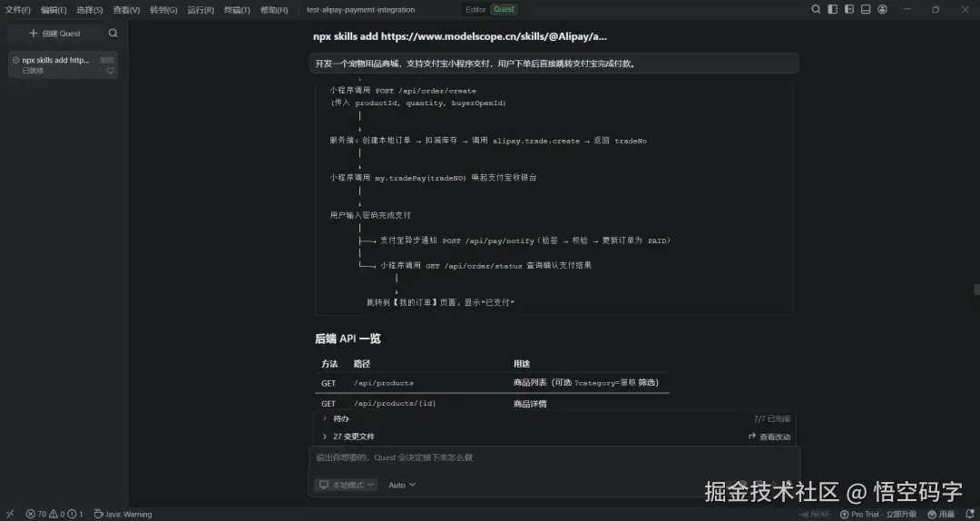Open the search icon in title bar
Viewport: 980px width, 521px height.
click(x=816, y=9)
